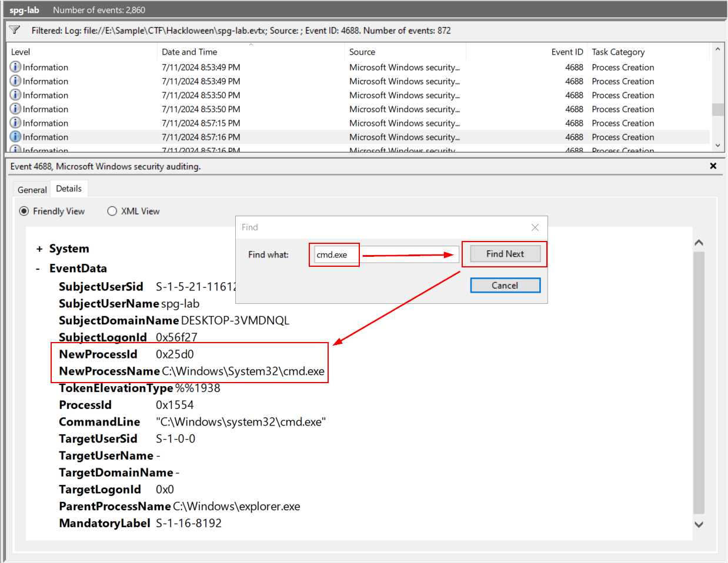Switch to the General tab

click(x=32, y=190)
